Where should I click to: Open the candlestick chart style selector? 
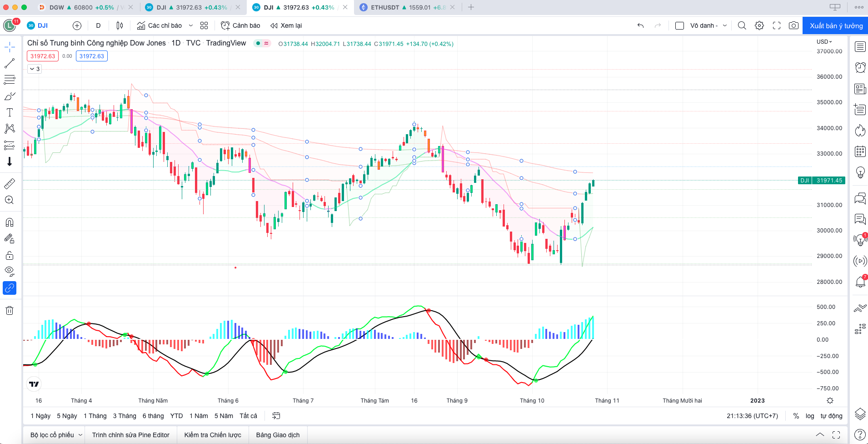[120, 25]
